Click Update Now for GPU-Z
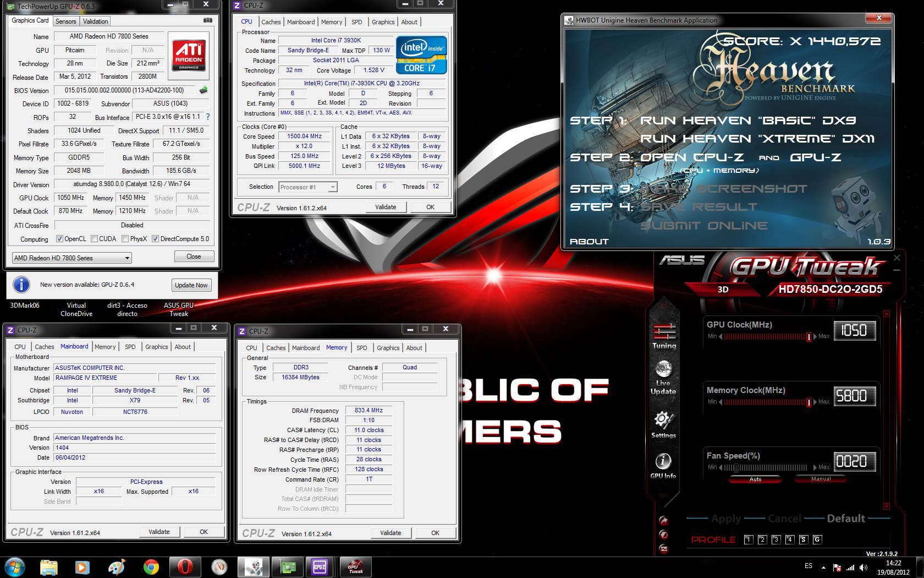This screenshot has width=924, height=578. coord(191,285)
